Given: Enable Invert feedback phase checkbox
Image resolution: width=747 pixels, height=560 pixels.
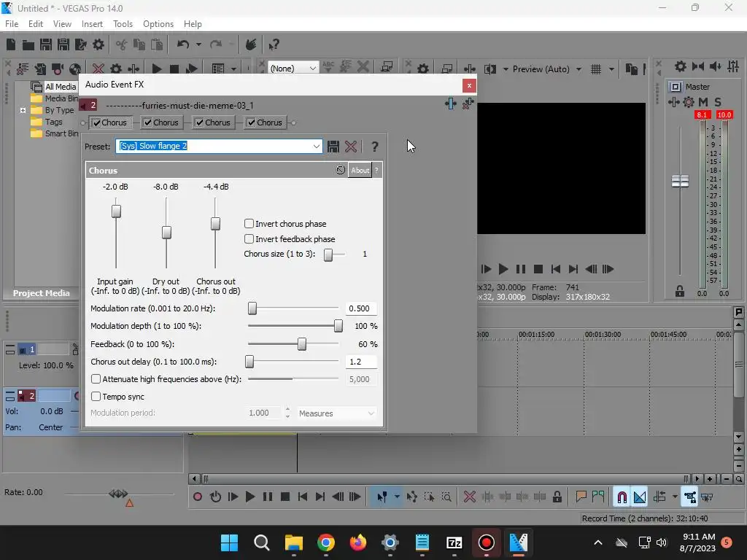Looking at the screenshot, I should (x=249, y=238).
